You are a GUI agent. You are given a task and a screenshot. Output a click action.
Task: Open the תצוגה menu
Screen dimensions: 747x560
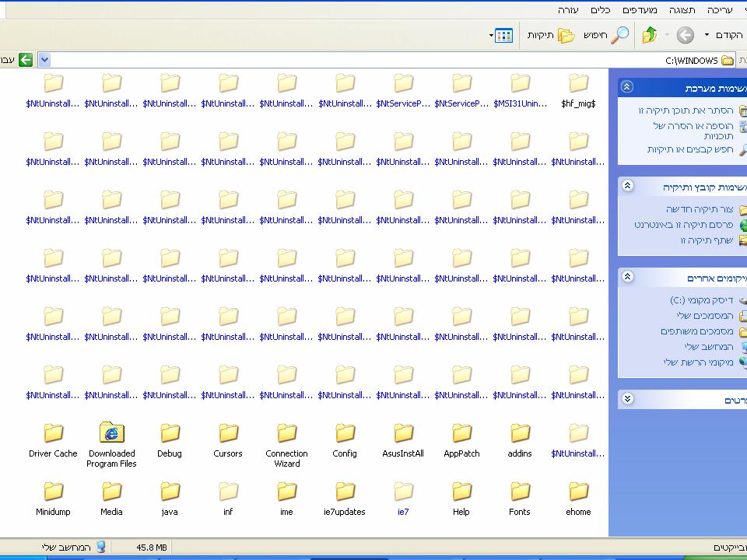pos(682,10)
